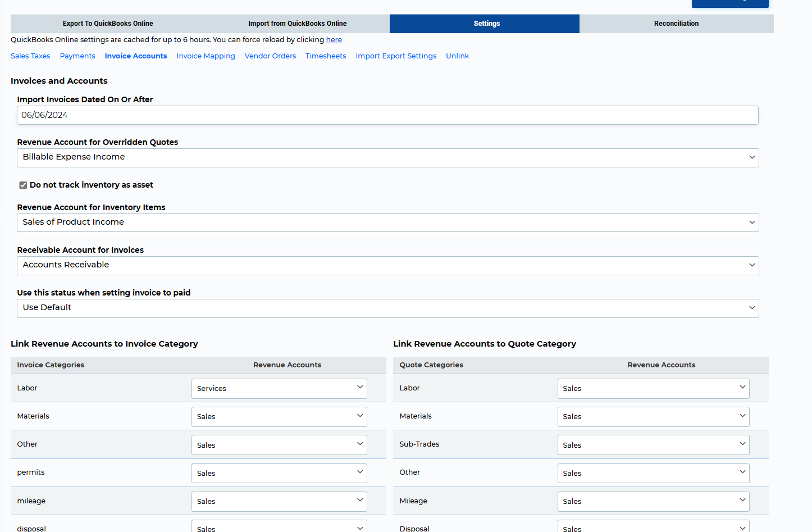
Task: Open revenue account dropdown for invoice Other
Action: [279, 445]
